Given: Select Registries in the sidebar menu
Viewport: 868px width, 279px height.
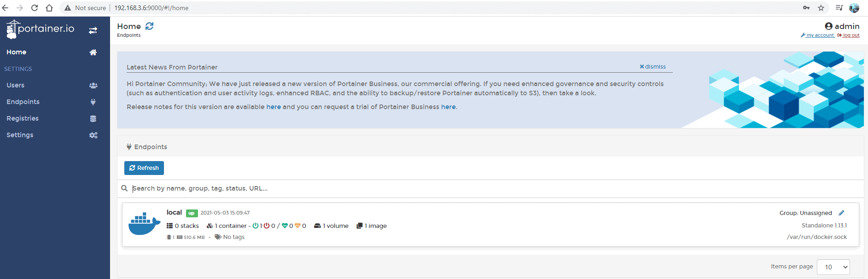Looking at the screenshot, I should pyautogui.click(x=23, y=118).
